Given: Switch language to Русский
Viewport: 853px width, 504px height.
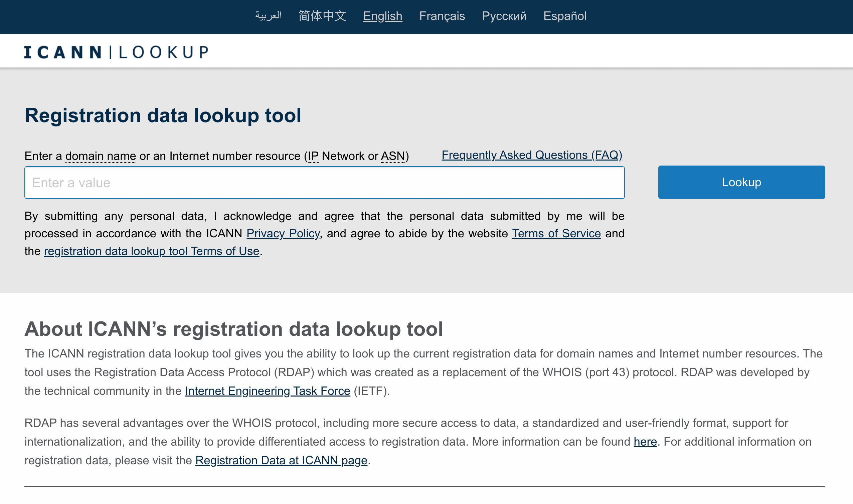Looking at the screenshot, I should coord(504,16).
